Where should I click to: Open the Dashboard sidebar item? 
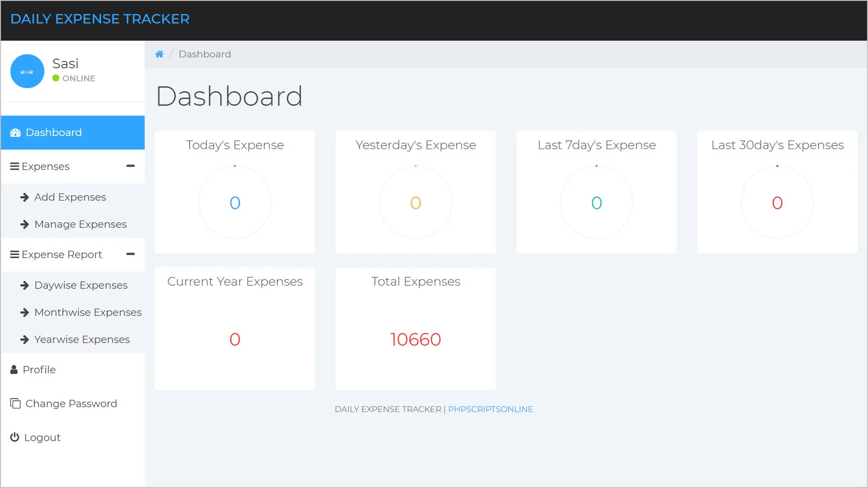click(73, 133)
